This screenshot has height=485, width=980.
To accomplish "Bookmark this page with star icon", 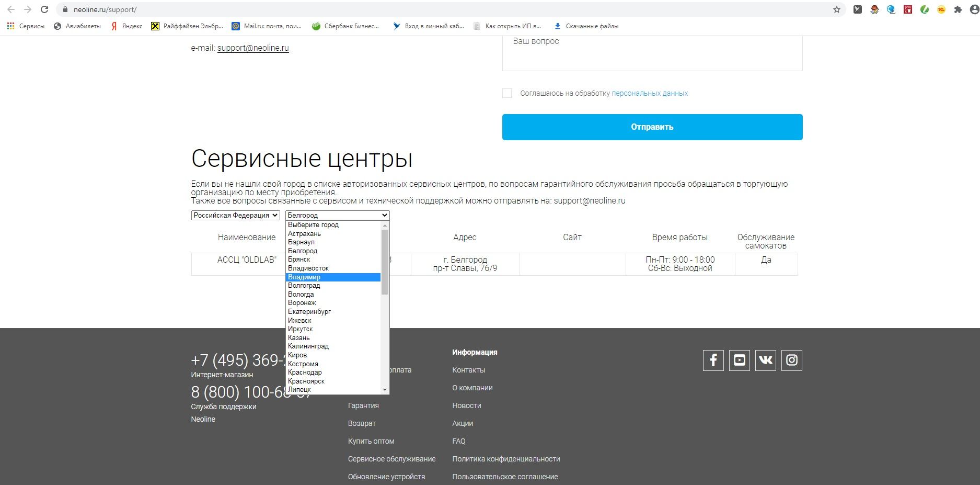I will 836,9.
